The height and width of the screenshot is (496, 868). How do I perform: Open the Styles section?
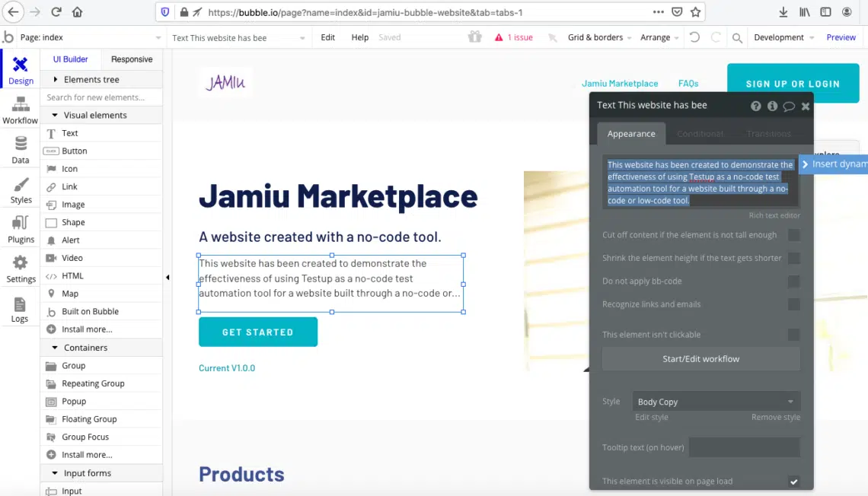point(21,189)
